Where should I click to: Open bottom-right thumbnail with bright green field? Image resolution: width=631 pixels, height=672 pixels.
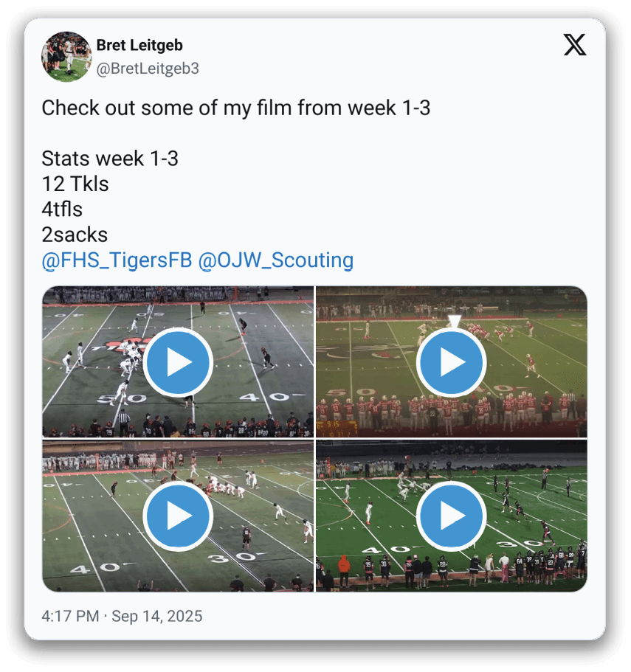tap(452, 516)
